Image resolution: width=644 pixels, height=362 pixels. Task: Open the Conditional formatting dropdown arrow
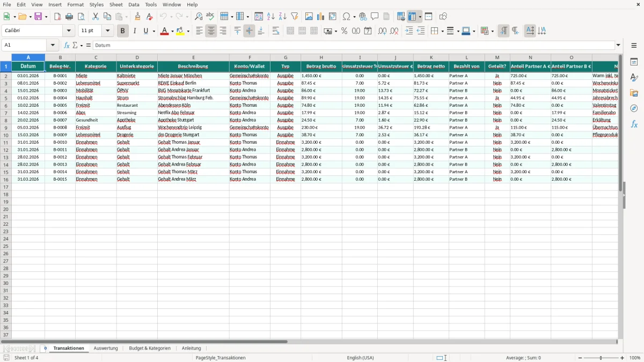tap(492, 31)
